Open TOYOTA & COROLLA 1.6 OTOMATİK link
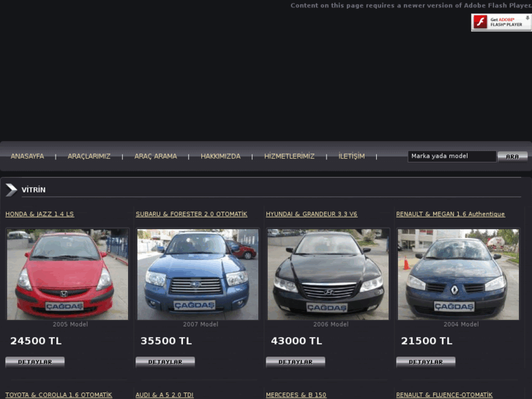 pos(59,395)
